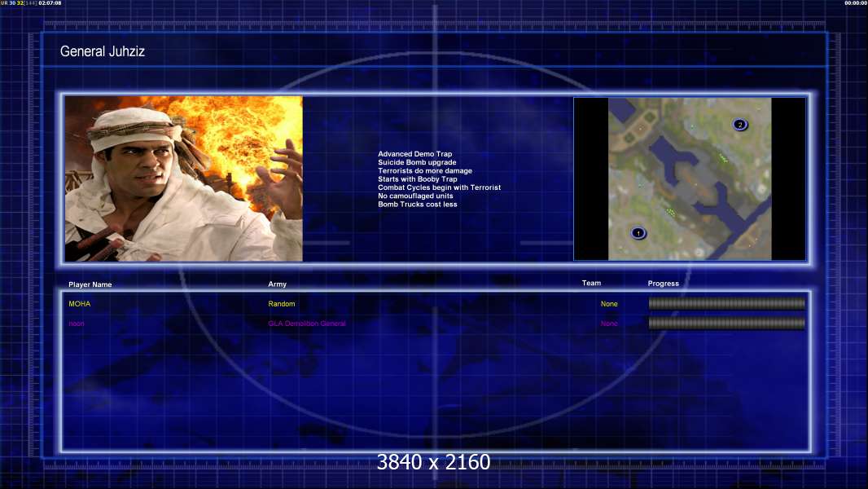Click MOHA's team value None
This screenshot has height=489, width=868.
[x=609, y=304]
